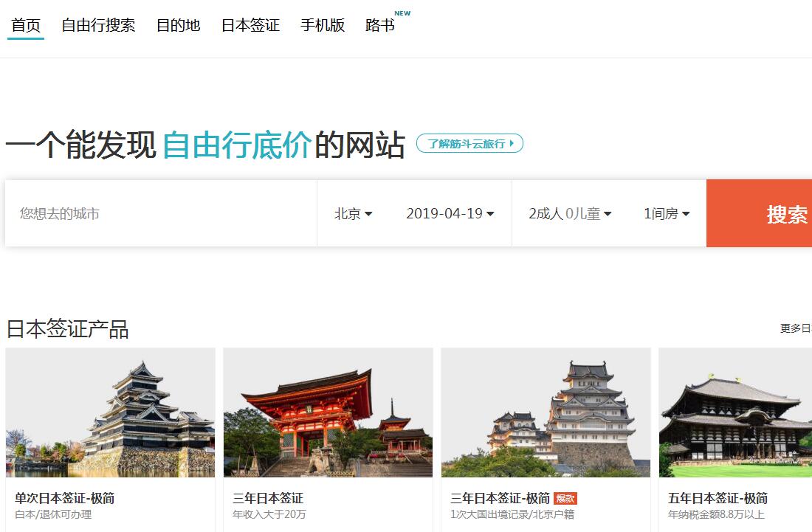Click the 白本/退休可办理 subtitle text
The image size is (812, 532).
click(53, 514)
